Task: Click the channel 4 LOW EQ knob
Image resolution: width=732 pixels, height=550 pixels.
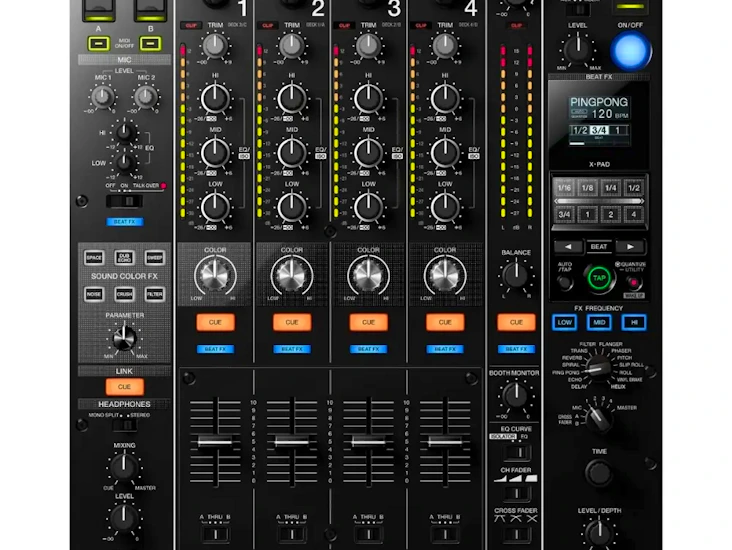Action: [x=445, y=207]
